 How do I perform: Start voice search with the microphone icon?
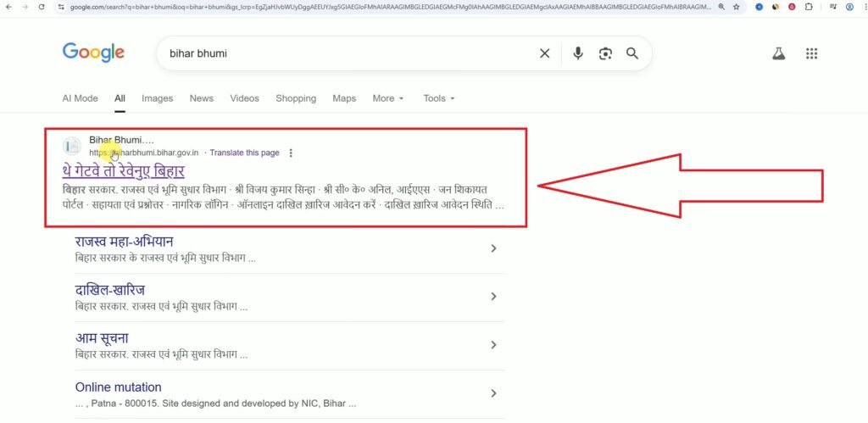pyautogui.click(x=578, y=53)
